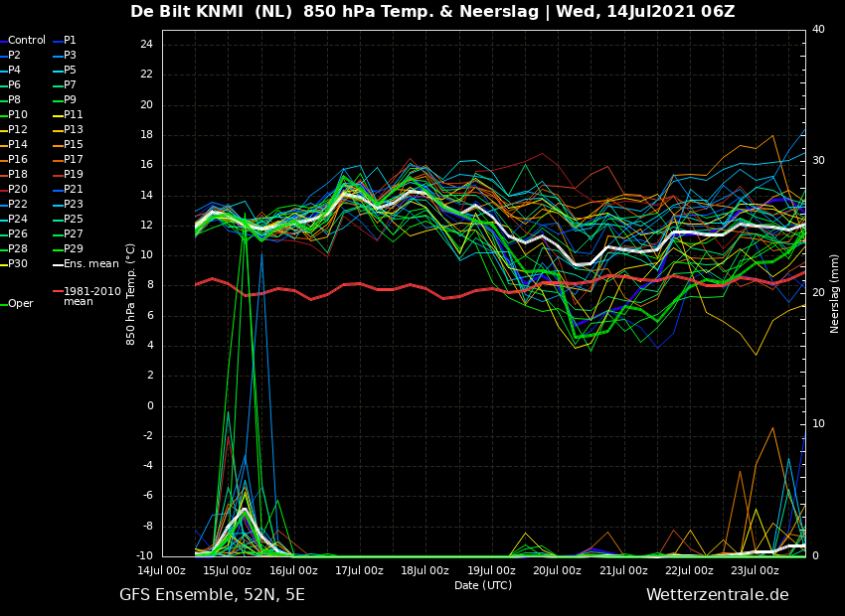Click the 20Jul 00z date tick
Image resolution: width=845 pixels, height=616 pixels.
(557, 570)
